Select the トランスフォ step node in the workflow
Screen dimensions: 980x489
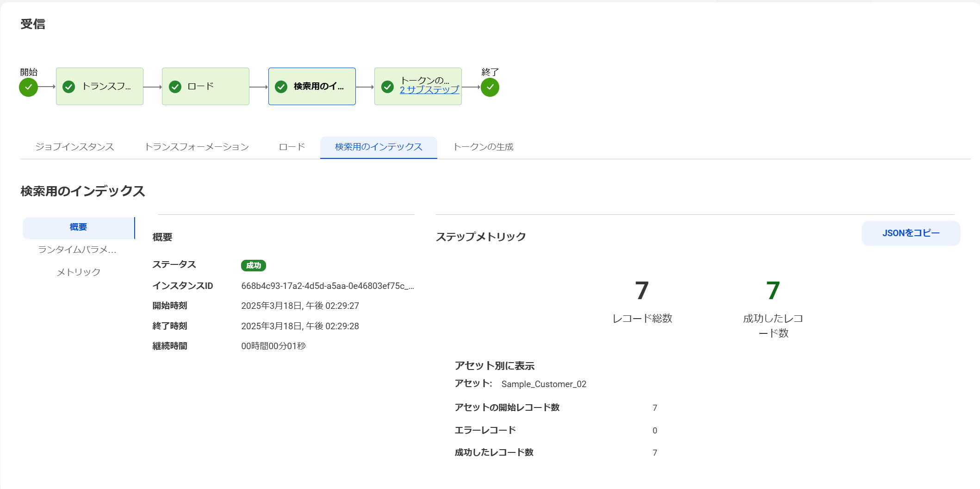point(99,86)
